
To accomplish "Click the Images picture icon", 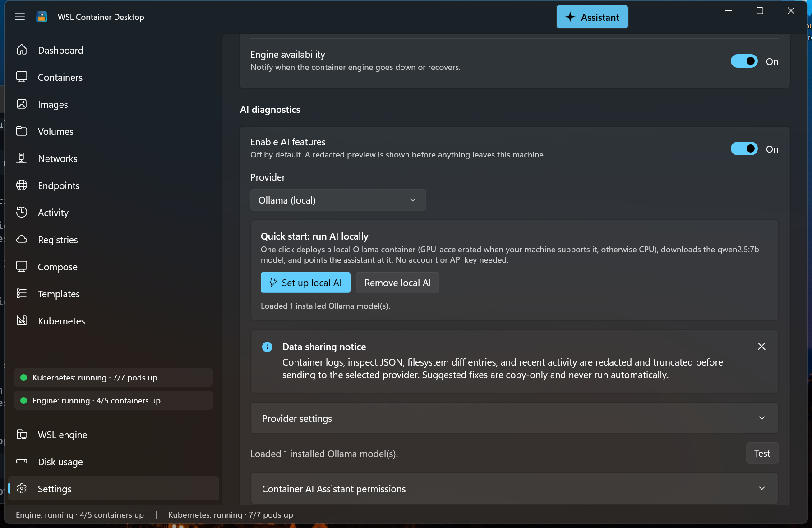I will (x=22, y=104).
